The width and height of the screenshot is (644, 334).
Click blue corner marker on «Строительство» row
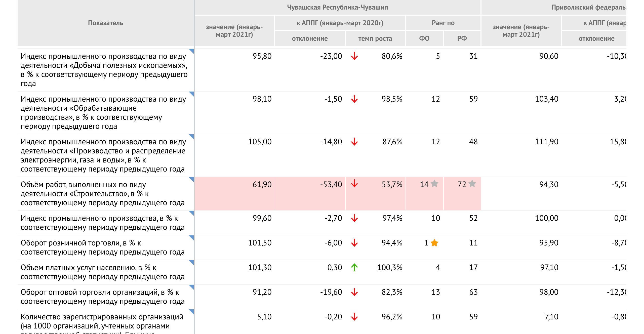tap(192, 179)
